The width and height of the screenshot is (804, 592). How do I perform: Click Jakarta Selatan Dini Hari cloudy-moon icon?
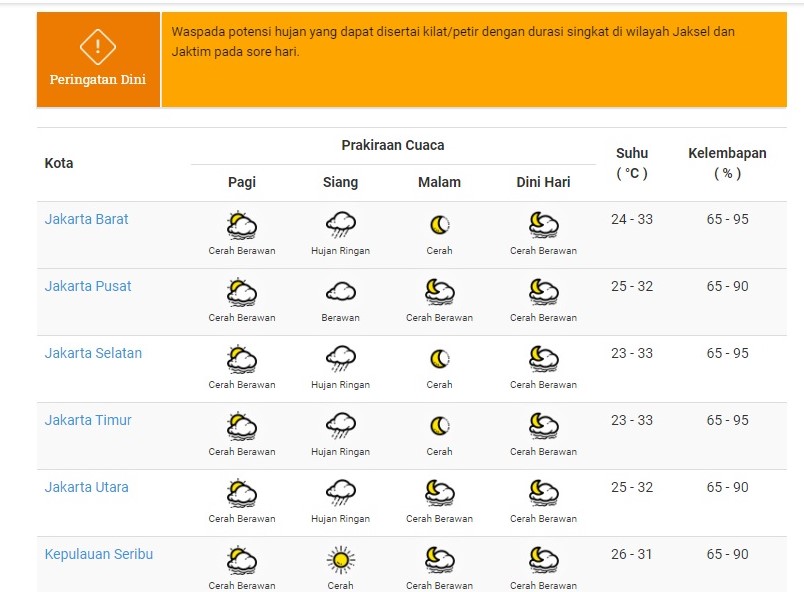544,359
